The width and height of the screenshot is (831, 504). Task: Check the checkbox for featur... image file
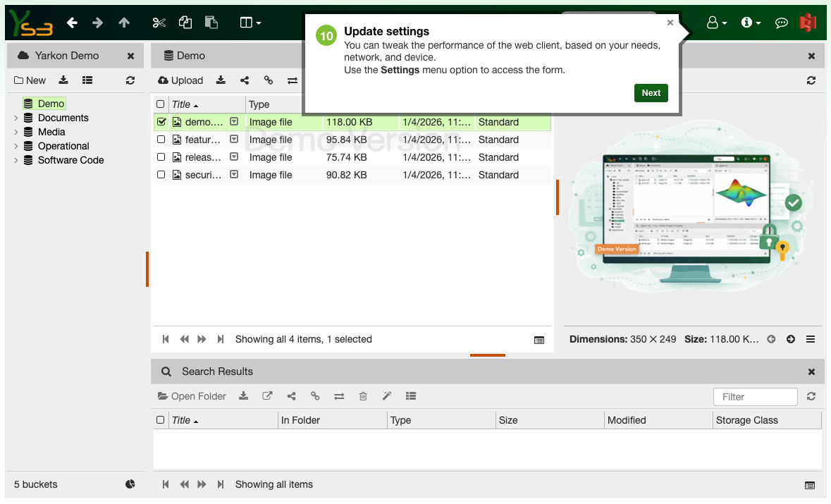(x=161, y=139)
